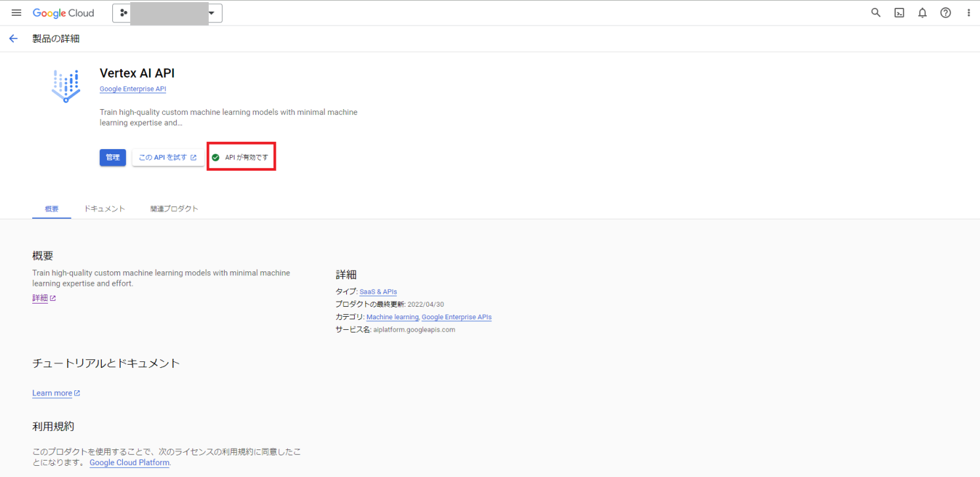This screenshot has width=980, height=477.
Task: Open the SaaS & APIs type link
Action: (x=378, y=292)
